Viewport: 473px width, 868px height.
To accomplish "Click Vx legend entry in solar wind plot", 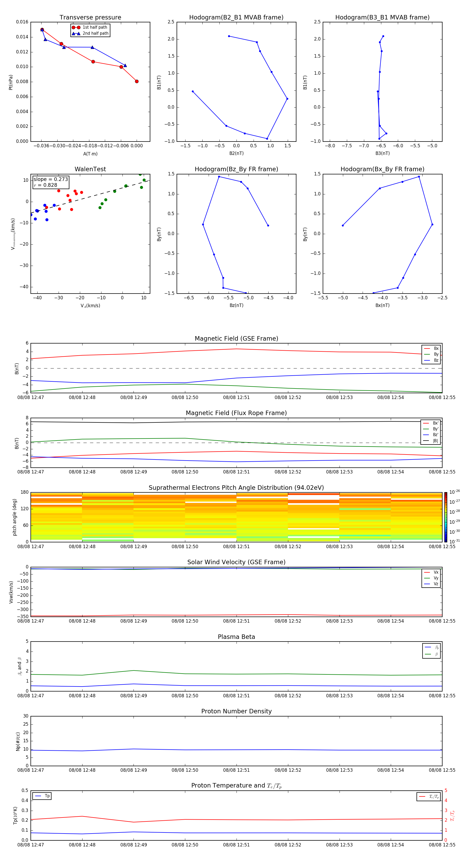I will pyautogui.click(x=431, y=572).
